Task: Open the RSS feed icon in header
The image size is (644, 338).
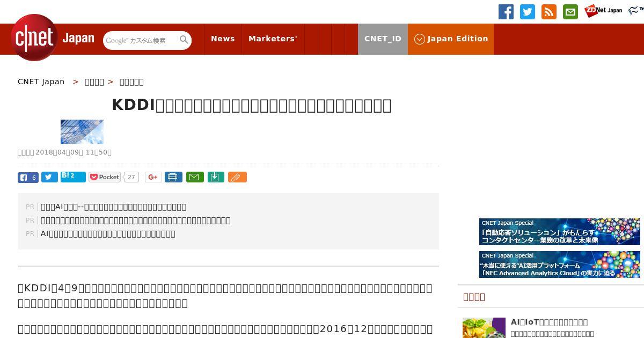Action: [x=549, y=12]
